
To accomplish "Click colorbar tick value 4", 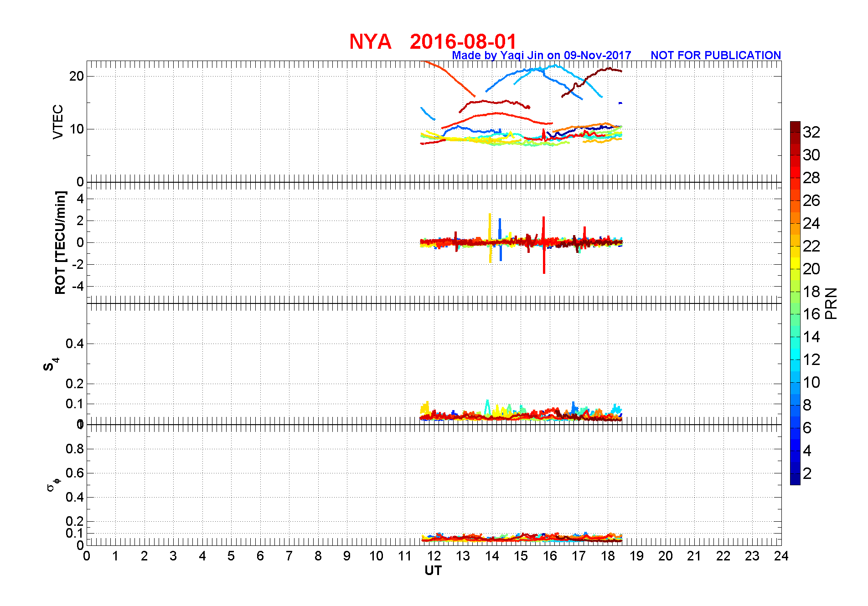I will (807, 451).
